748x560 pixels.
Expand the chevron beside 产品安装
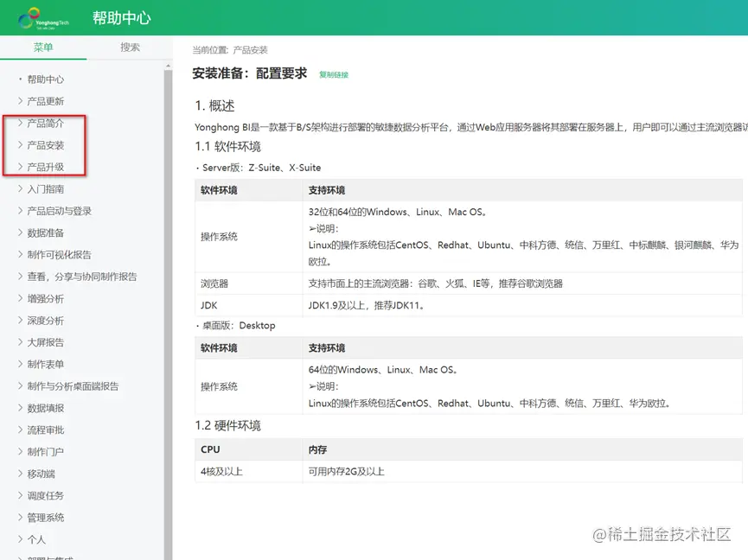20,144
